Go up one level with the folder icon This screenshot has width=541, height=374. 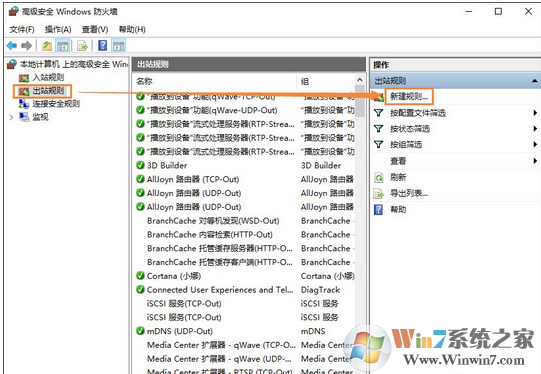(47, 46)
